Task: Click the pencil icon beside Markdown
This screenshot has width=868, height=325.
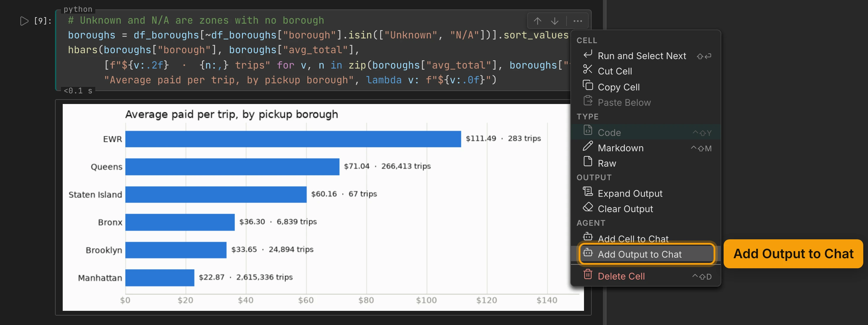Action: pyautogui.click(x=587, y=146)
